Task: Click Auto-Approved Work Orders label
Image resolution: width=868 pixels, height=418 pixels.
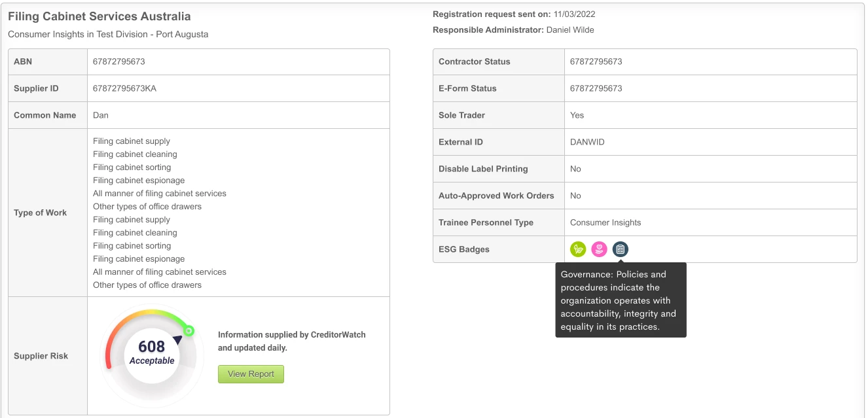Action: pyautogui.click(x=496, y=196)
